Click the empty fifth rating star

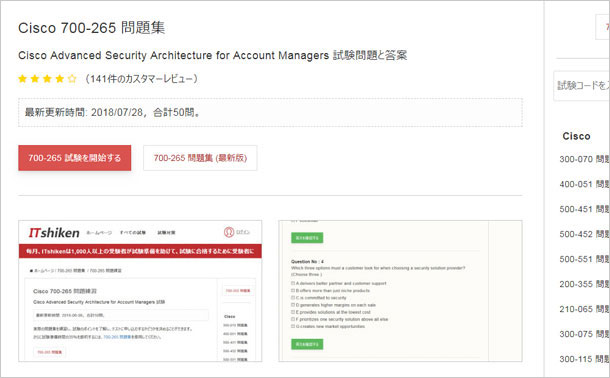pos(72,79)
